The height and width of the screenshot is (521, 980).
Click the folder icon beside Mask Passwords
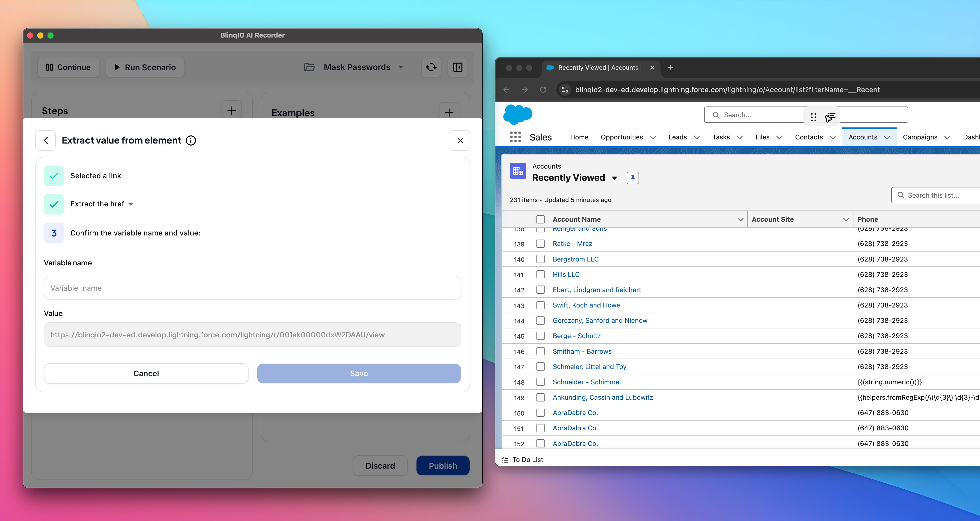point(309,67)
